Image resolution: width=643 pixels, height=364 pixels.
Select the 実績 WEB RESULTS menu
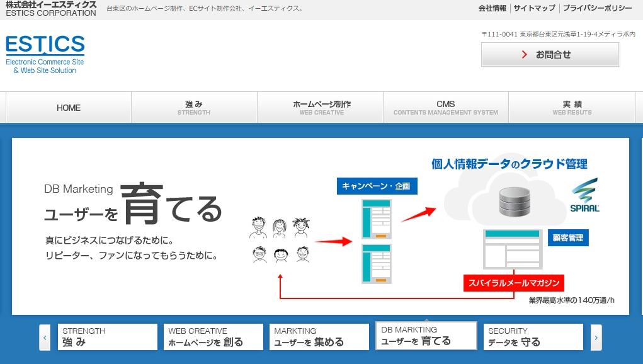point(572,108)
